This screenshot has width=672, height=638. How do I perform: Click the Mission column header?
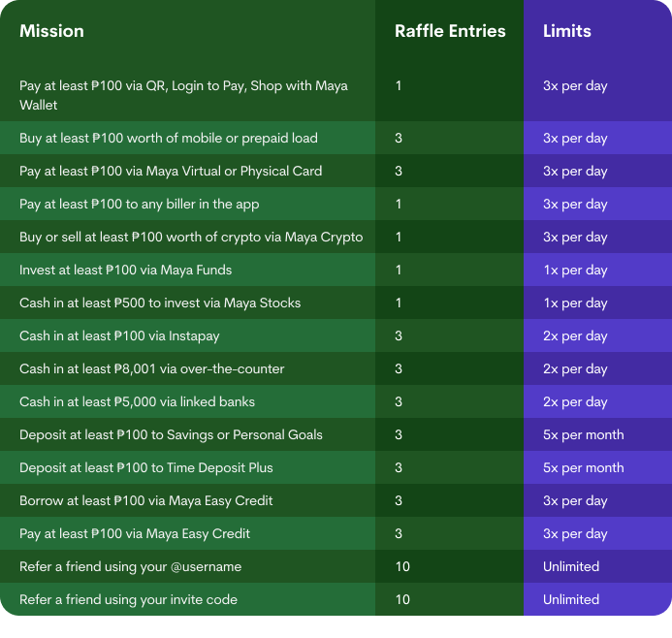point(51,31)
